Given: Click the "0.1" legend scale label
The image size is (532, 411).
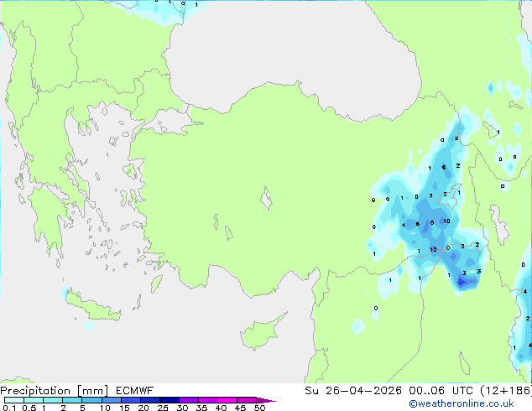Looking at the screenshot, I should tap(9, 408).
